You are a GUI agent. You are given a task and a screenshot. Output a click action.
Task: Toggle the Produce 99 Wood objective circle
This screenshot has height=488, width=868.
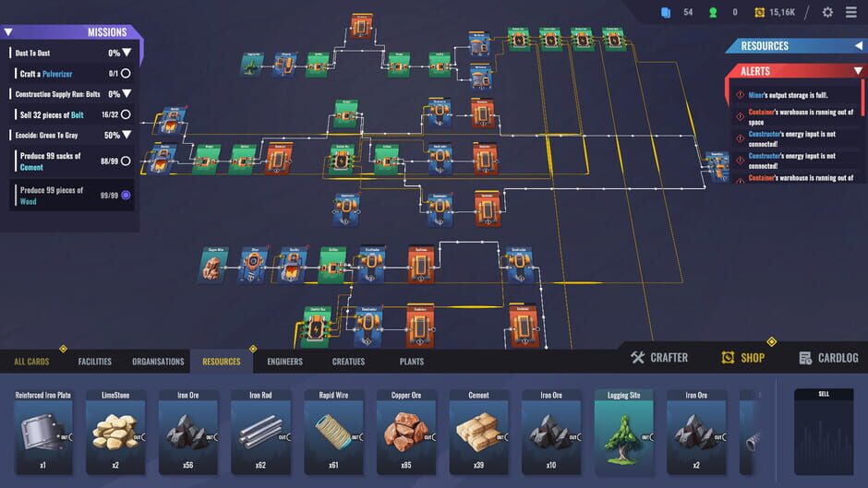click(126, 195)
